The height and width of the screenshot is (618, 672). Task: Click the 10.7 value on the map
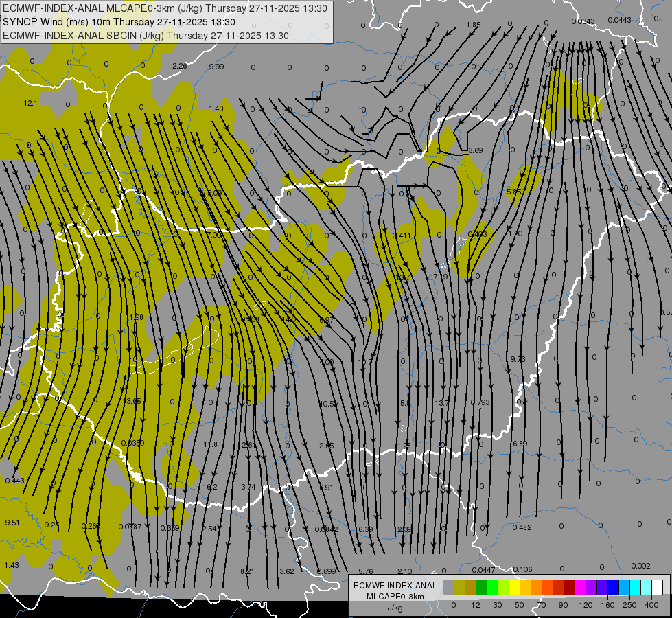pos(364,362)
